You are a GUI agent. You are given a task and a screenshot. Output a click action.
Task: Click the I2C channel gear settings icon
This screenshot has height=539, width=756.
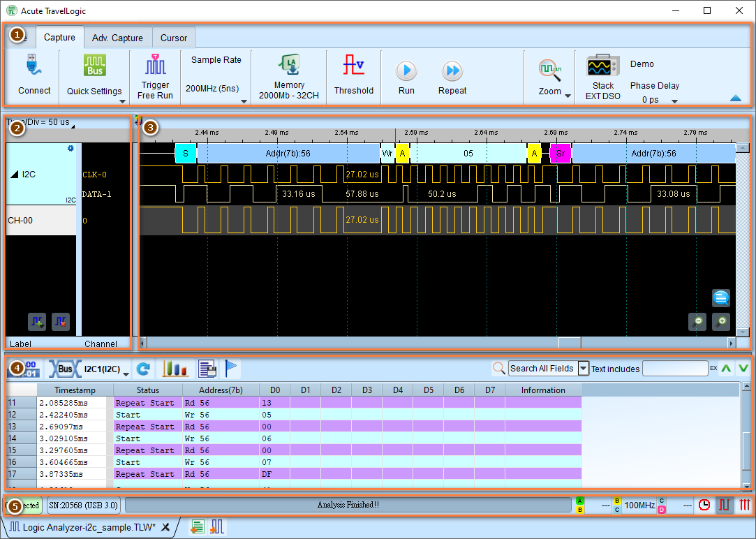pos(71,148)
